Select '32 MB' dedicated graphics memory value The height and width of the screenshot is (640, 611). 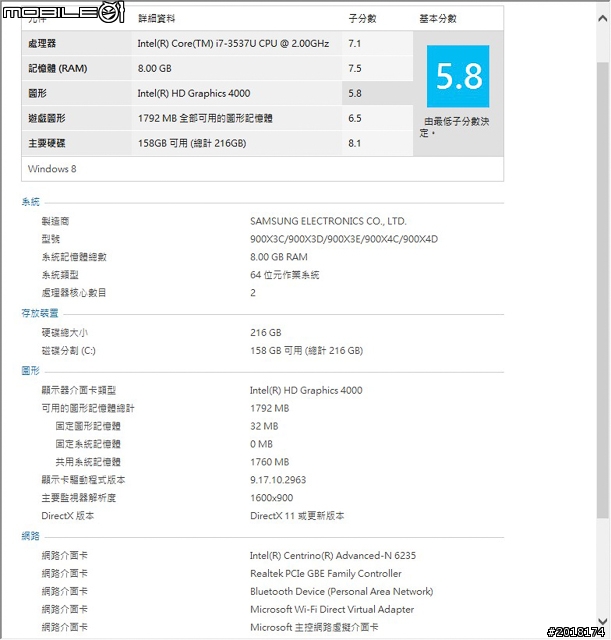click(264, 427)
